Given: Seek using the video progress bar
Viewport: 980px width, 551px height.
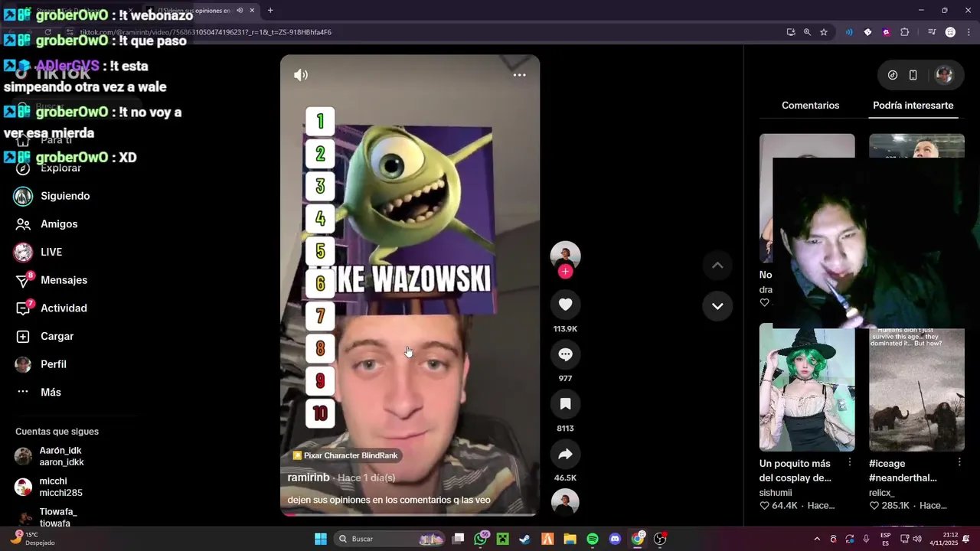Looking at the screenshot, I should 410,514.
